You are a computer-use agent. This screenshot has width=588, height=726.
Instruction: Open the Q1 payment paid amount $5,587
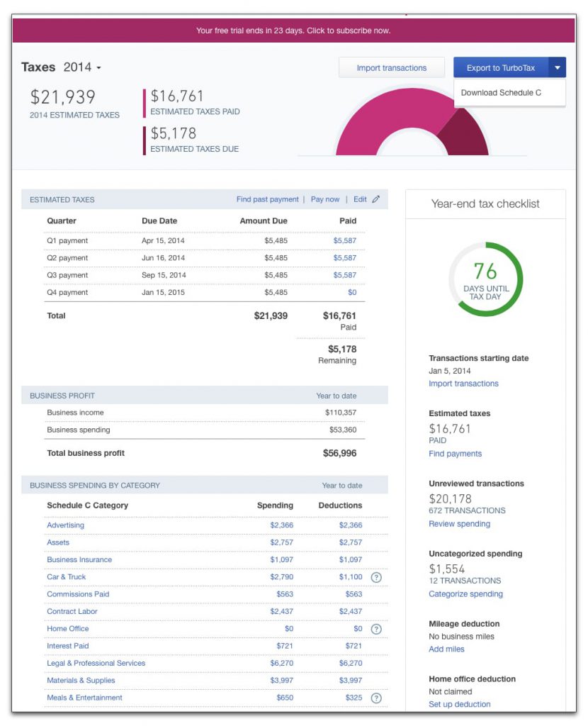(345, 240)
